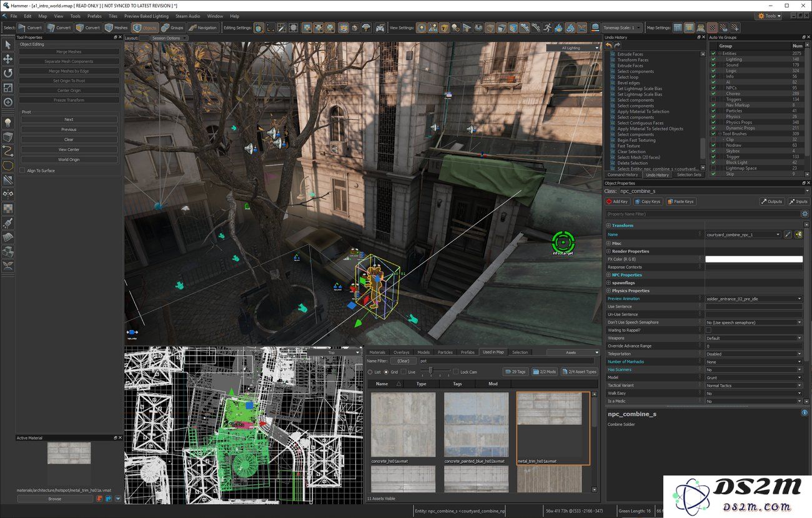Click the Groups selection mode button
The height and width of the screenshot is (518, 812).
pyautogui.click(x=172, y=27)
